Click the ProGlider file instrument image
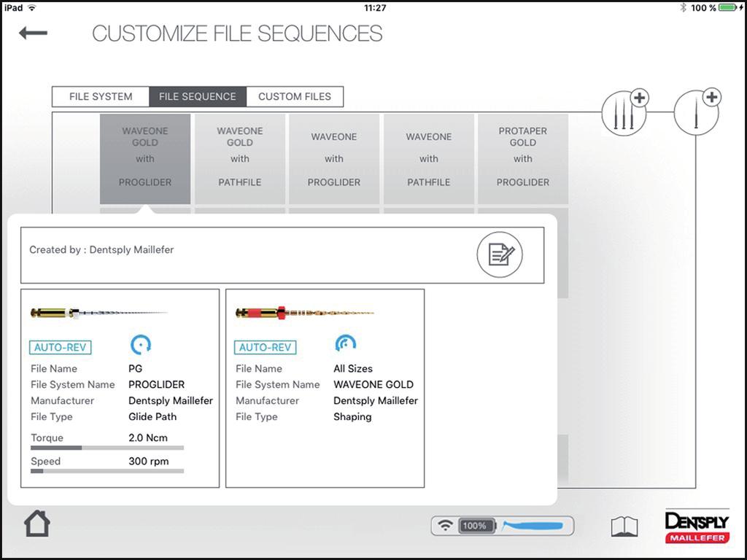 coord(98,313)
